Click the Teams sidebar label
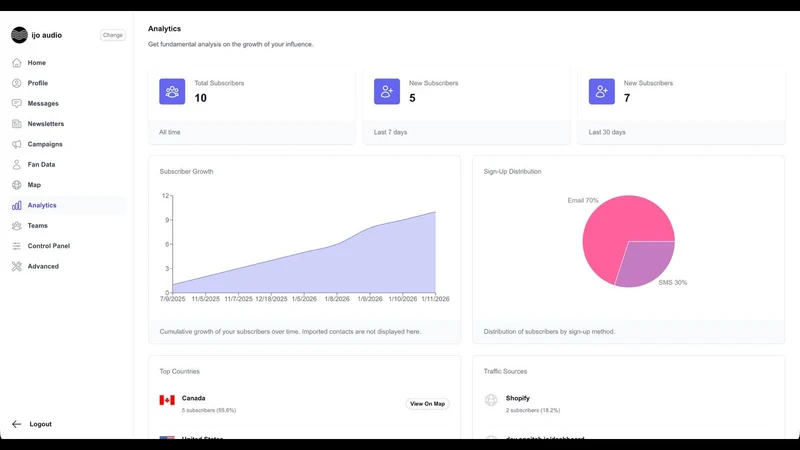This screenshot has width=800, height=450. coord(37,226)
